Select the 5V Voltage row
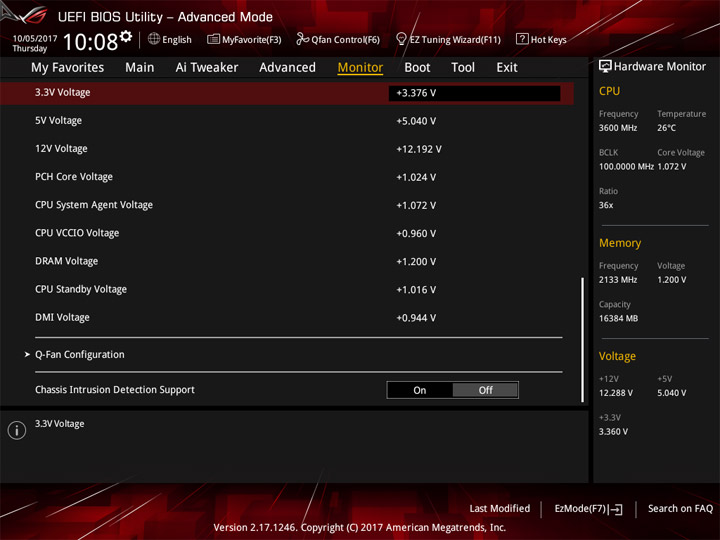This screenshot has width=720, height=540. [287, 121]
